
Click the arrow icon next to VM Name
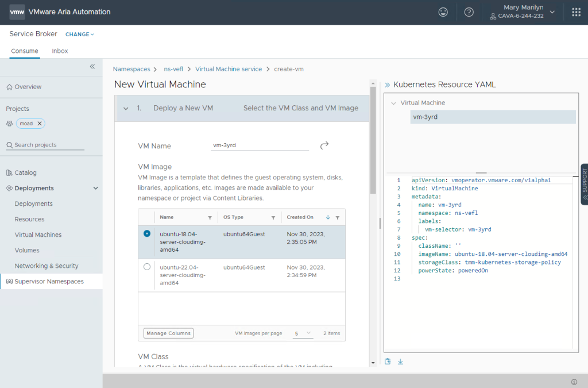324,145
